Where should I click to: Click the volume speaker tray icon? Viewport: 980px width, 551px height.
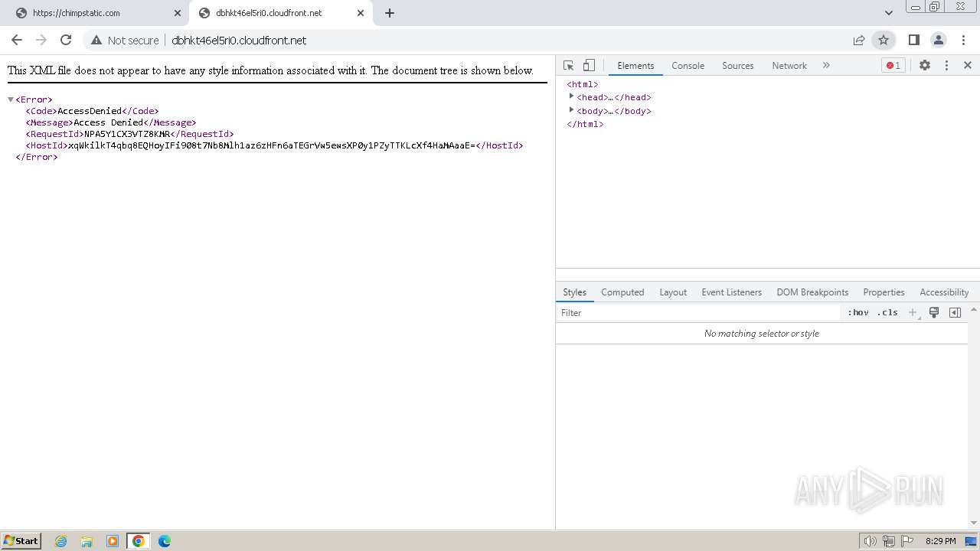[870, 541]
